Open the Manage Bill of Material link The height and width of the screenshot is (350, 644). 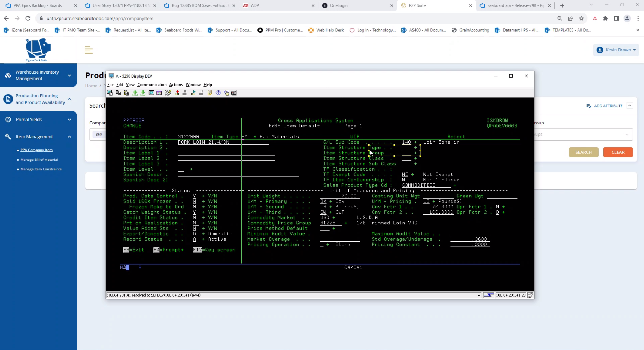(x=39, y=160)
